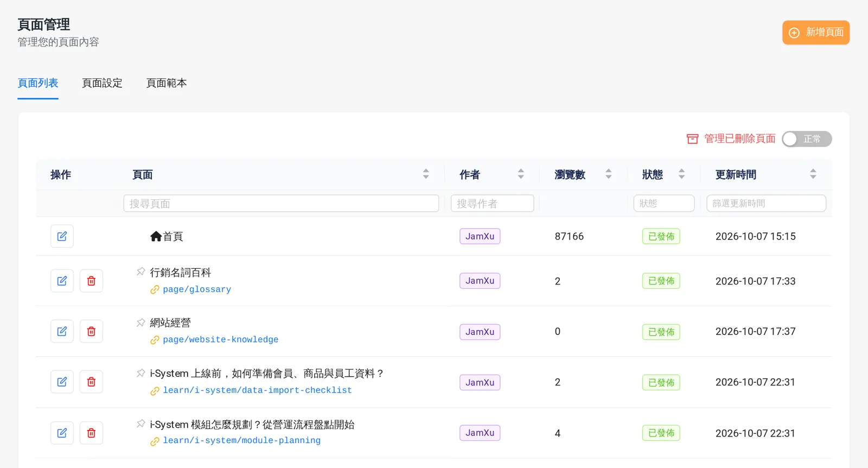Delete the 行銷名詞百科 page
The width and height of the screenshot is (868, 468).
[91, 281]
